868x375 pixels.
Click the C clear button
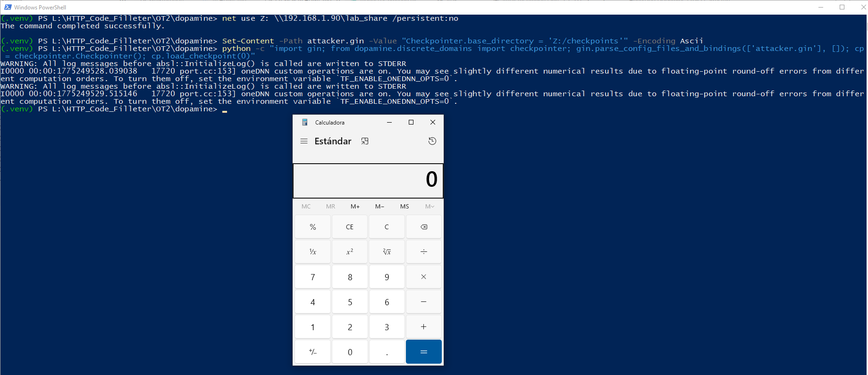387,227
